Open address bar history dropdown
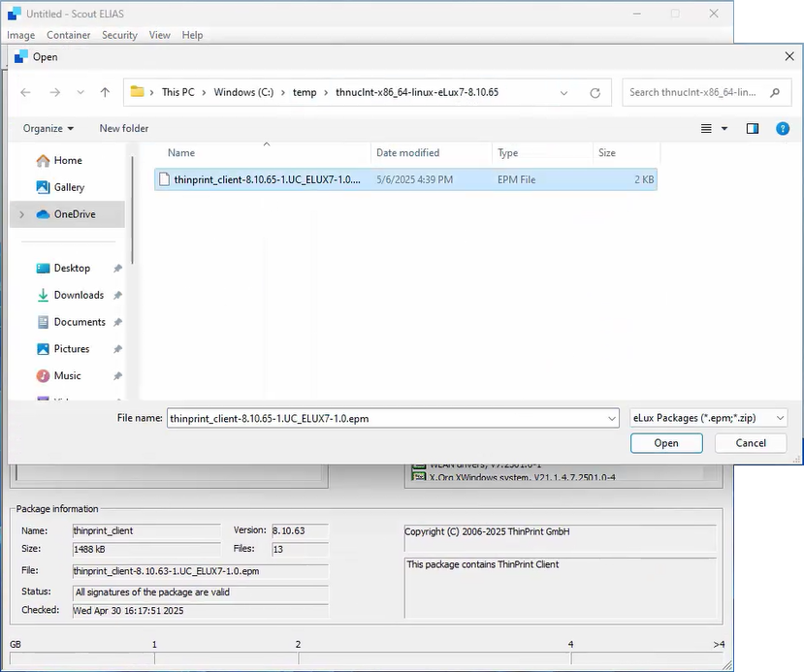Image resolution: width=804 pixels, height=672 pixels. 564,93
